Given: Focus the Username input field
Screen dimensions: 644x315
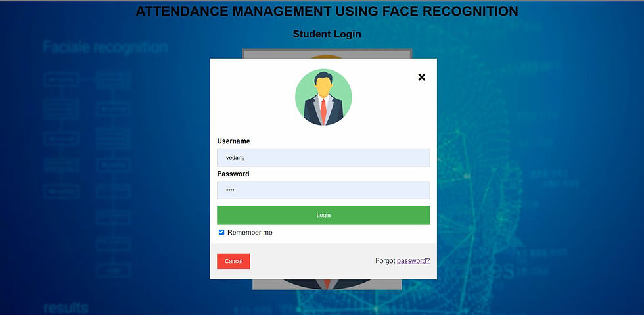Looking at the screenshot, I should point(323,158).
